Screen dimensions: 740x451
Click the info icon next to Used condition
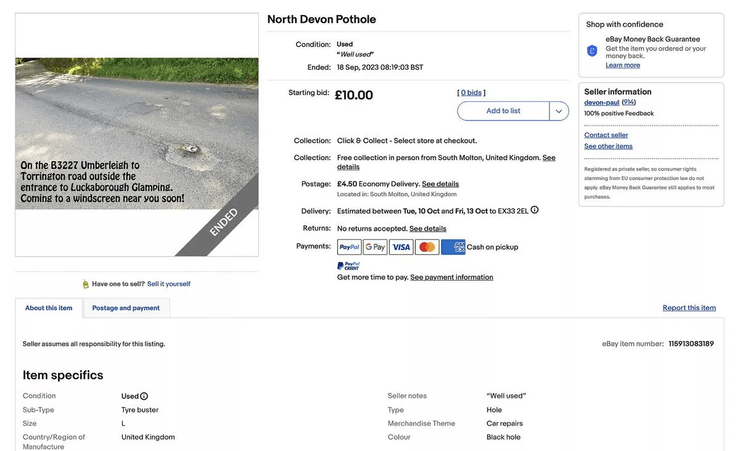coord(144,396)
